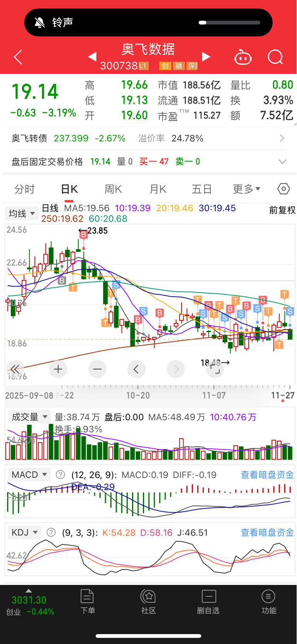This screenshot has width=297, height=644.
Task: Open fullscreen chart expand icon
Action: pos(215,369)
